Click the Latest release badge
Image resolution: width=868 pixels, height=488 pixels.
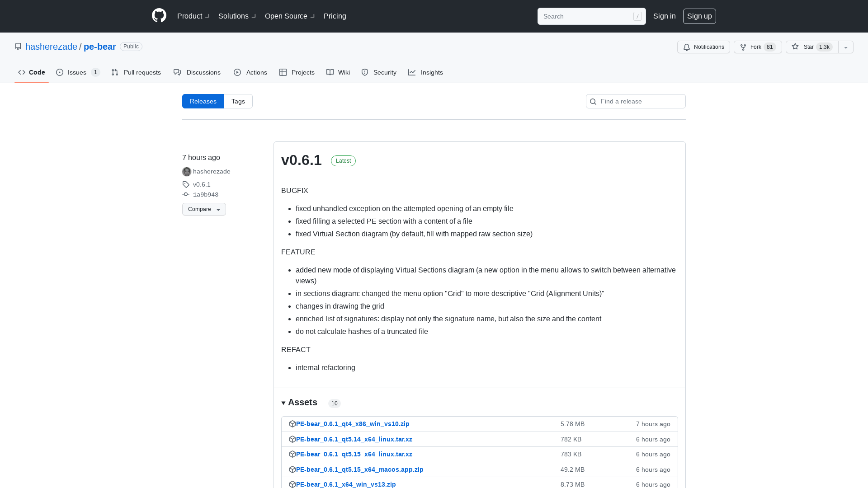pos(343,161)
